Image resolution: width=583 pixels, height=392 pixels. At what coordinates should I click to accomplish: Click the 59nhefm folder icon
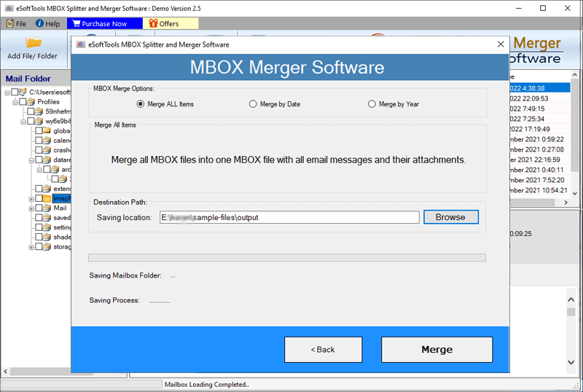(x=39, y=111)
